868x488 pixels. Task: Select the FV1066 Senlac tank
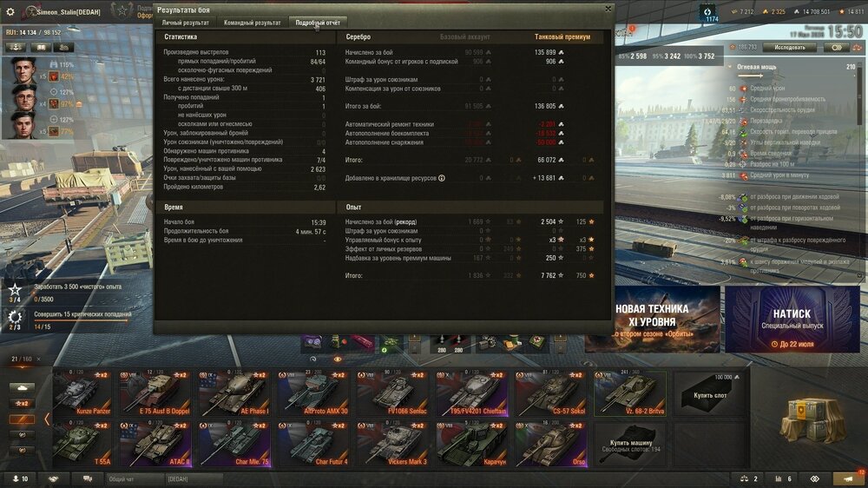392,393
